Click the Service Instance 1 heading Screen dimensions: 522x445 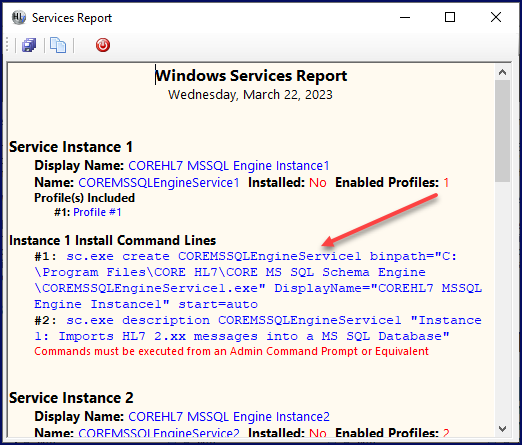(x=71, y=147)
